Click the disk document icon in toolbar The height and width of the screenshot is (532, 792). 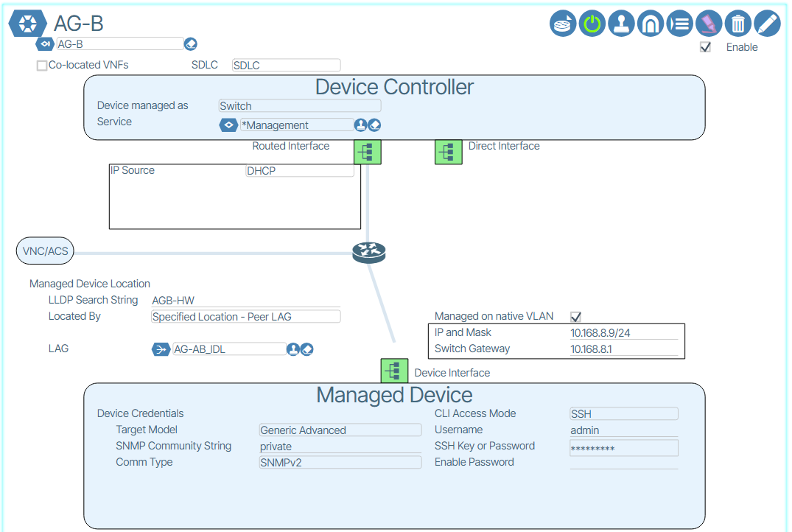pyautogui.click(x=564, y=24)
